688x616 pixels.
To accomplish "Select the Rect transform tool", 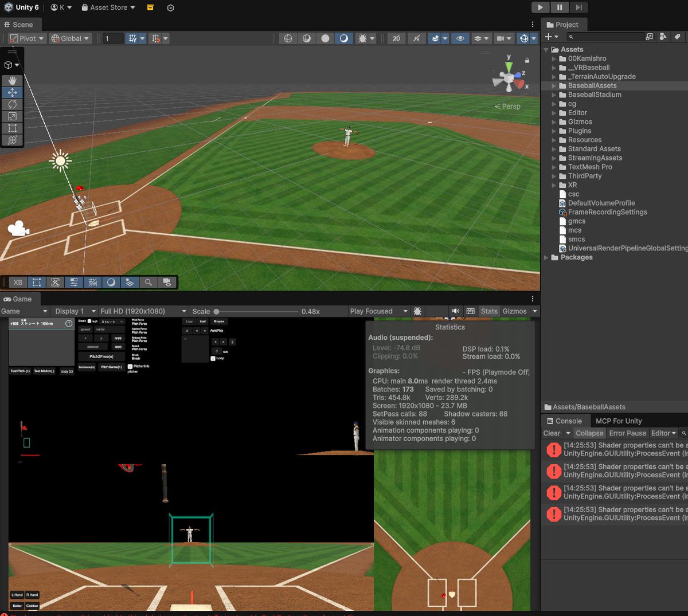I will pyautogui.click(x=12, y=128).
